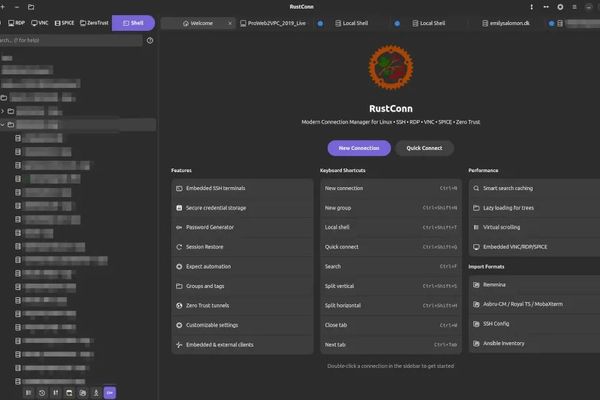Click the columns icon in sidebar bottom toolbar
Image resolution: width=600 pixels, height=400 pixels.
pyautogui.click(x=28, y=393)
